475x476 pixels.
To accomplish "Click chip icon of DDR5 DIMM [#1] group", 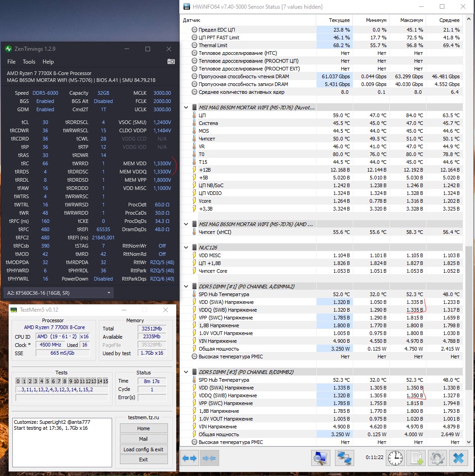I will tap(194, 286).
